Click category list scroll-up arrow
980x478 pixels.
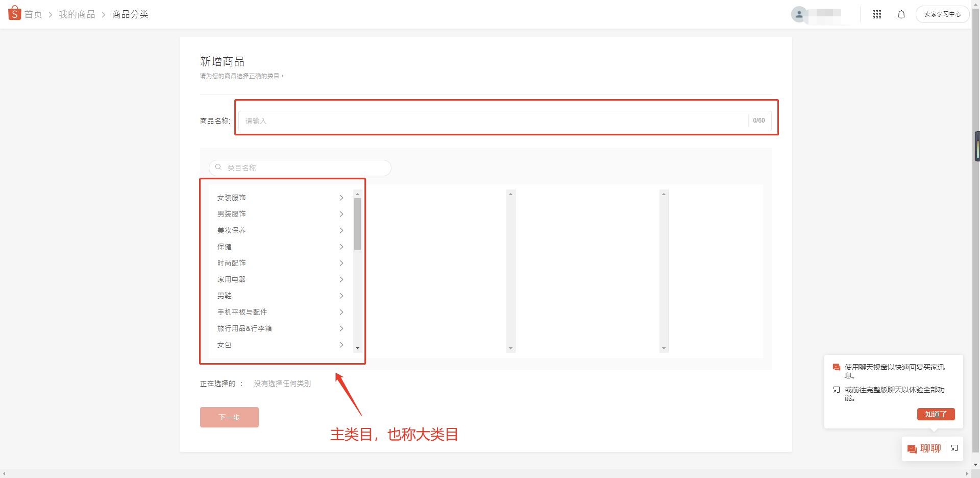tap(357, 194)
